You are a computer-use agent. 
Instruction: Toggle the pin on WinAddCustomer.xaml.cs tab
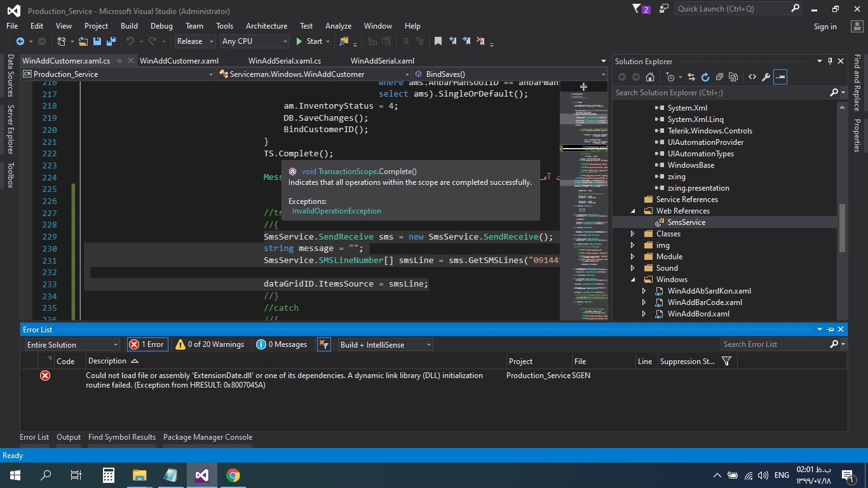119,61
